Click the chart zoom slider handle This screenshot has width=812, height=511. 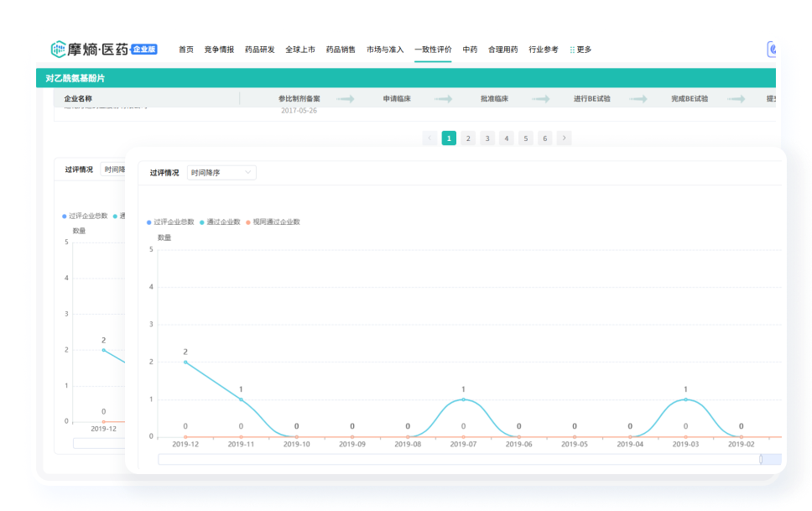coord(761,459)
